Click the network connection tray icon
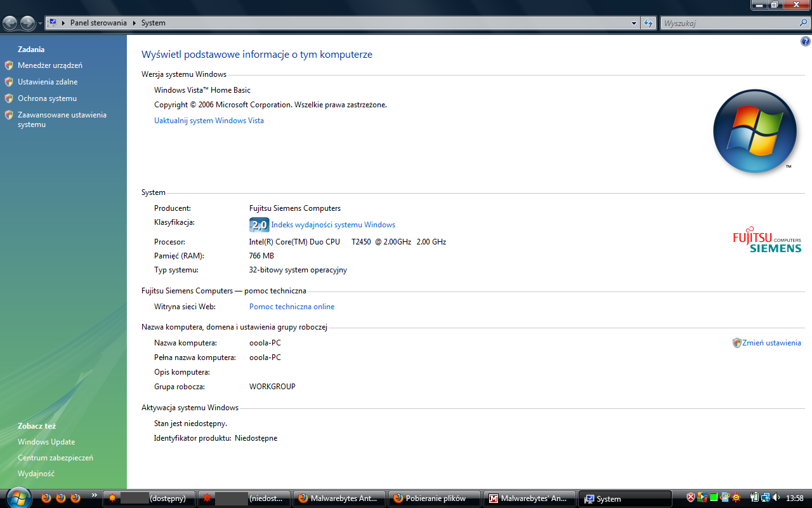This screenshot has width=812, height=508. [766, 498]
